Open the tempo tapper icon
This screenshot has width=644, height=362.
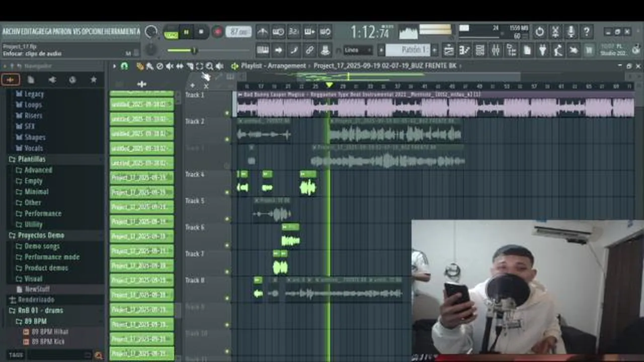click(x=558, y=50)
